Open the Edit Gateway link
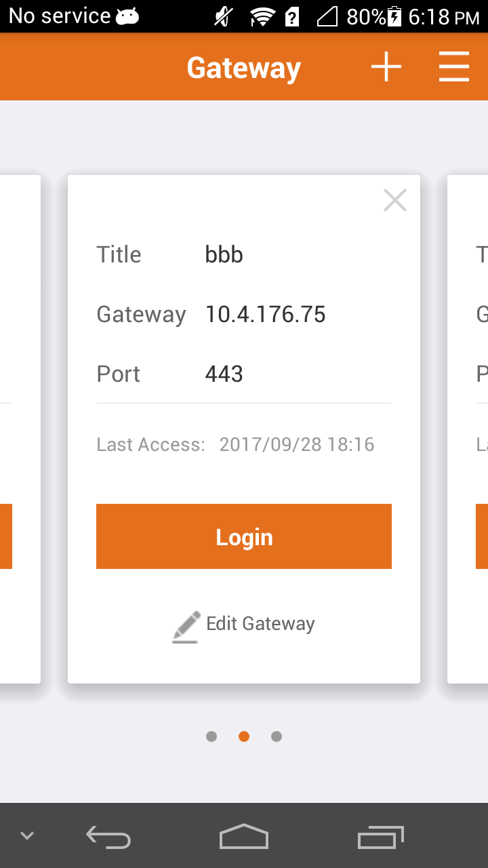 (260, 624)
